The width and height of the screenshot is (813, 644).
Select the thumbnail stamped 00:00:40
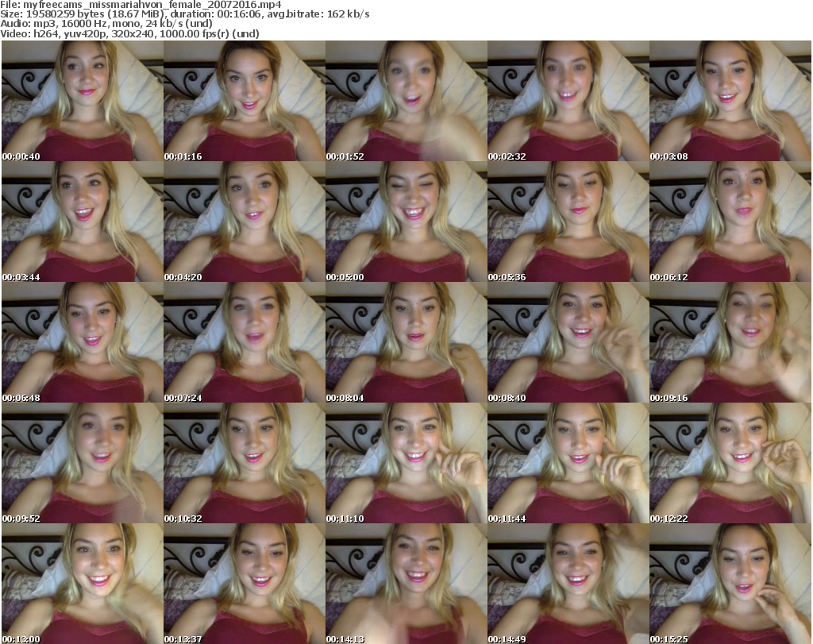pos(83,101)
